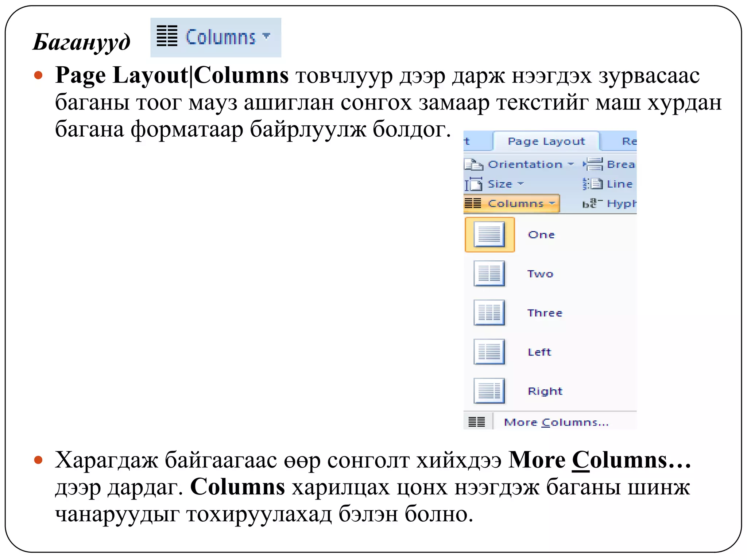The image size is (747, 560).
Task: Click the bold More Columns… text in the bullet
Action: pyautogui.click(x=600, y=460)
